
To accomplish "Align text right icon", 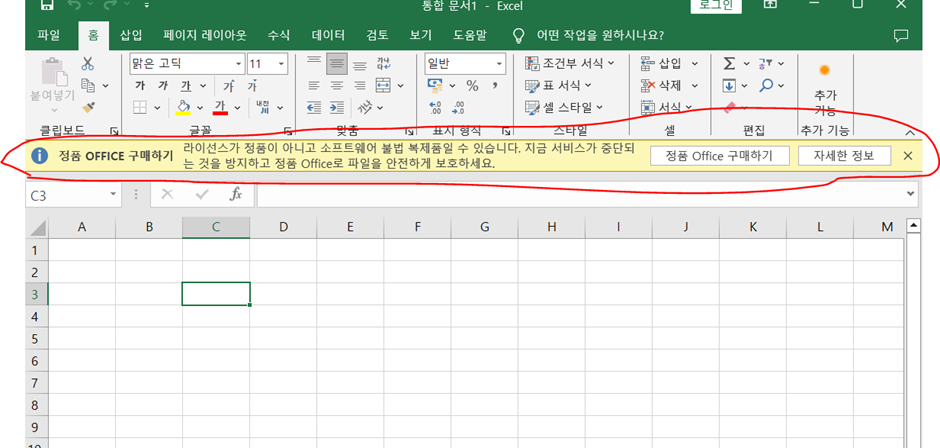I will click(360, 86).
